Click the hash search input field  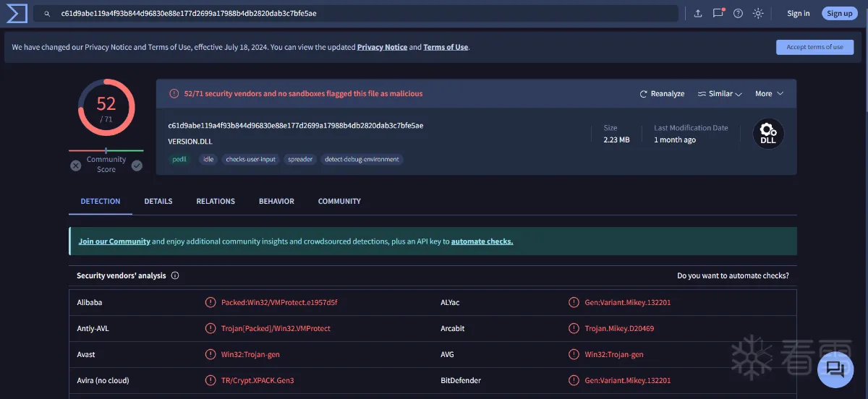coord(362,14)
